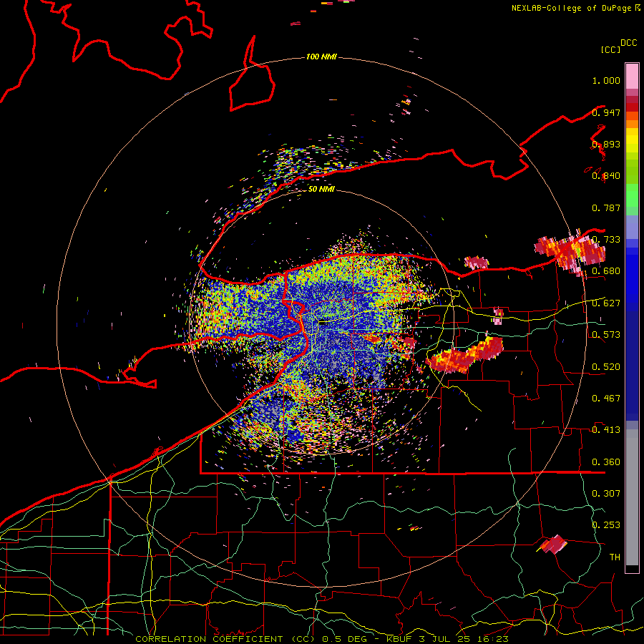Select the DCC [CC] scale heading
This screenshot has height=644, width=644.
pyautogui.click(x=619, y=46)
